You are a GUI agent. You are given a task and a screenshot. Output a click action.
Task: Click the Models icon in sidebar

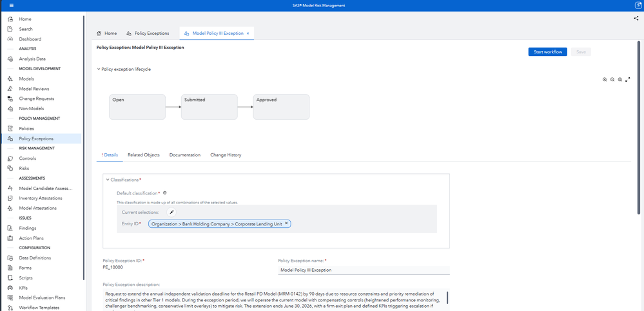tap(10, 79)
